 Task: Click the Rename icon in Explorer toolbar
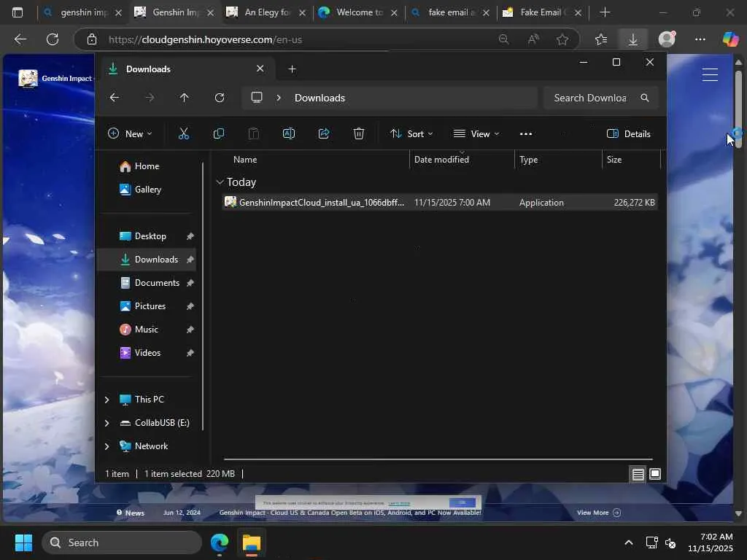click(x=289, y=134)
